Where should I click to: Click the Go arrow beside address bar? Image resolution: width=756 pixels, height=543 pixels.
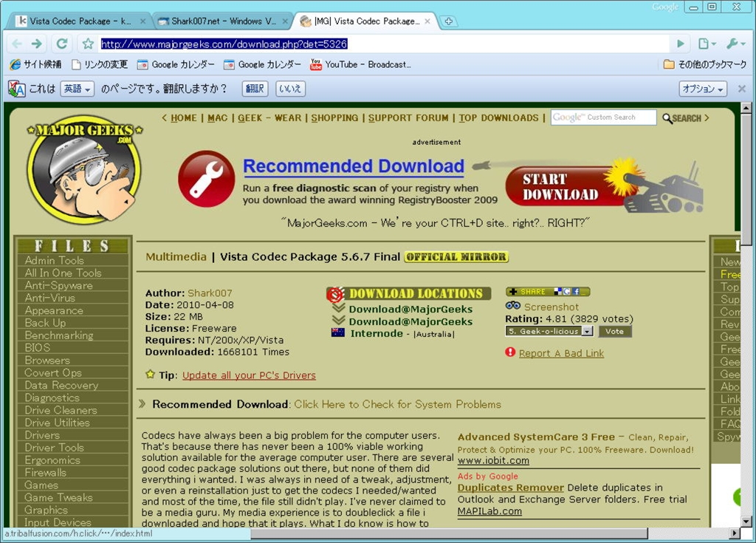tap(680, 44)
